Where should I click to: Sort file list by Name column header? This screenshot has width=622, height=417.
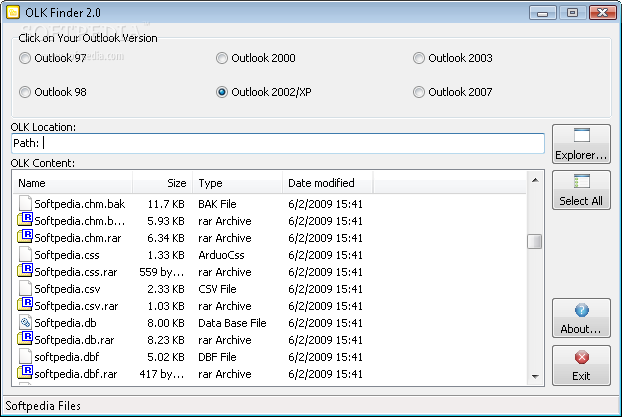[x=73, y=183]
